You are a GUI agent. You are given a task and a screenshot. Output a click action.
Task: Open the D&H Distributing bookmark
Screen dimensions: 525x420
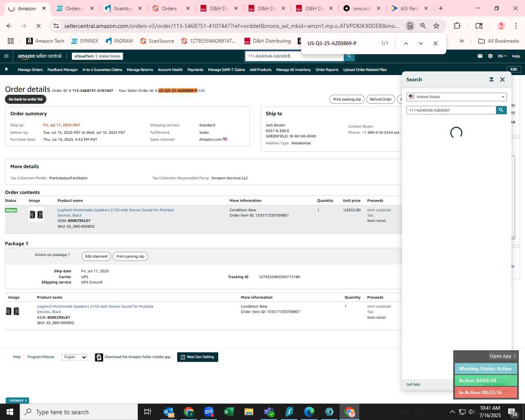(x=267, y=41)
